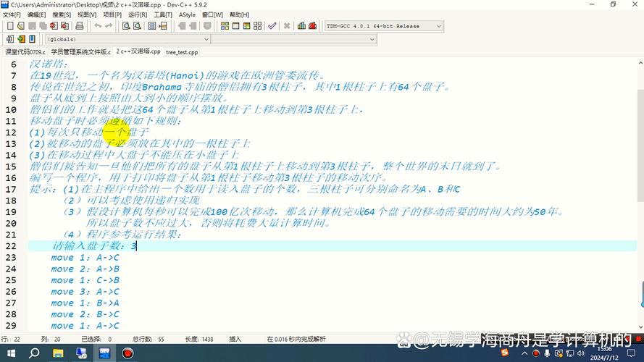Select the 2 c++汉诺塔.cpp tab
The height and width of the screenshot is (362, 644).
138,51
